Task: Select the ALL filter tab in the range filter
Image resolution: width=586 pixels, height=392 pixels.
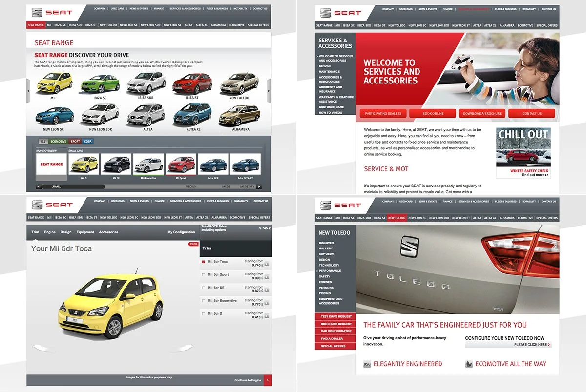Action: click(43, 142)
